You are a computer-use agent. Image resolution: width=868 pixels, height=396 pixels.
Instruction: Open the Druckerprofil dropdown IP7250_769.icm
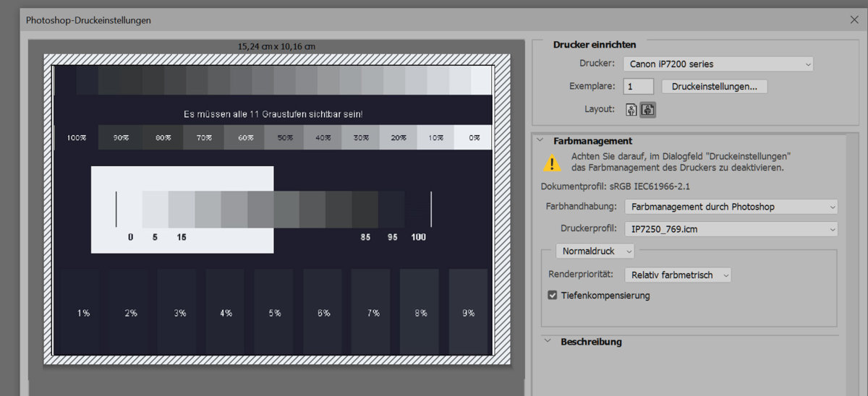[x=731, y=229]
